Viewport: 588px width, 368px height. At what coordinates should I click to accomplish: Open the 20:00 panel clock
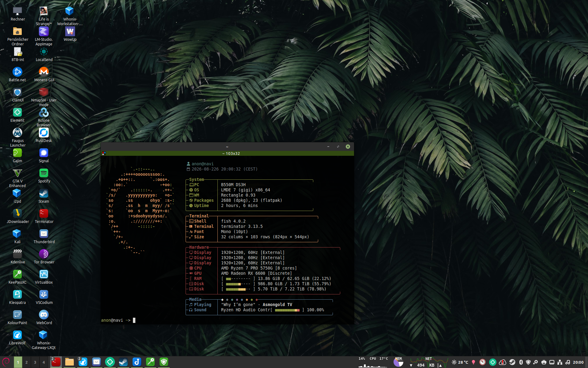tap(578, 362)
